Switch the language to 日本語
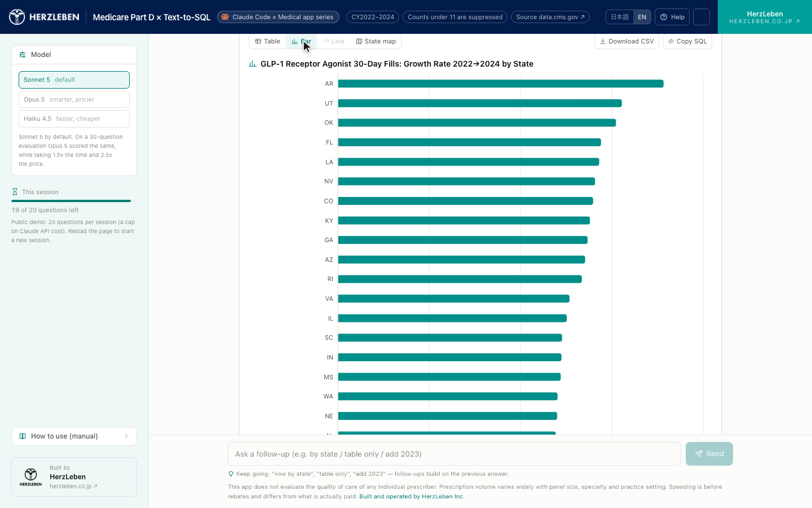The height and width of the screenshot is (508, 812). click(x=620, y=17)
